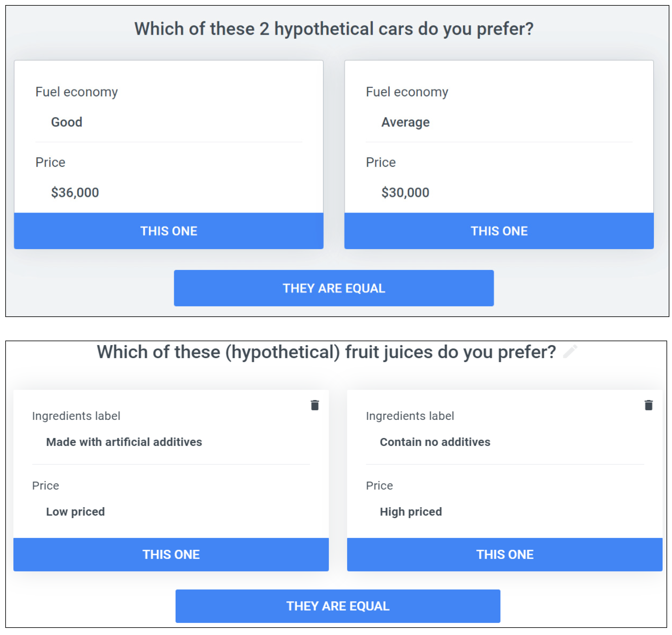Click the $36,000 price text
This screenshot has width=672, height=635.
point(75,193)
